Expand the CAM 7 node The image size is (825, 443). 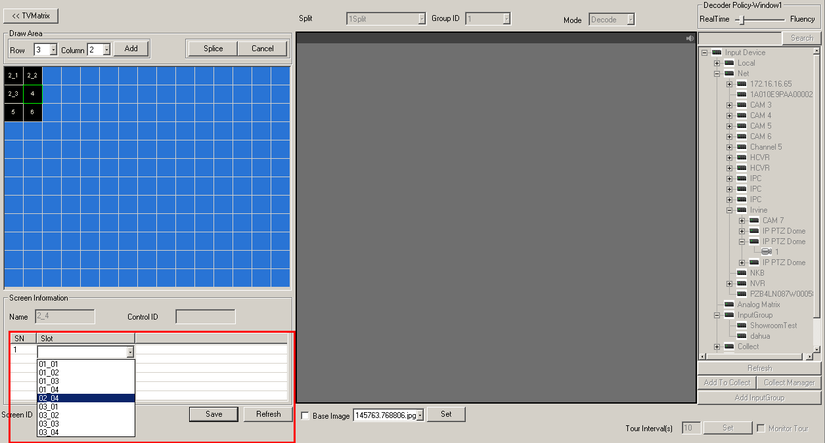pyautogui.click(x=742, y=221)
